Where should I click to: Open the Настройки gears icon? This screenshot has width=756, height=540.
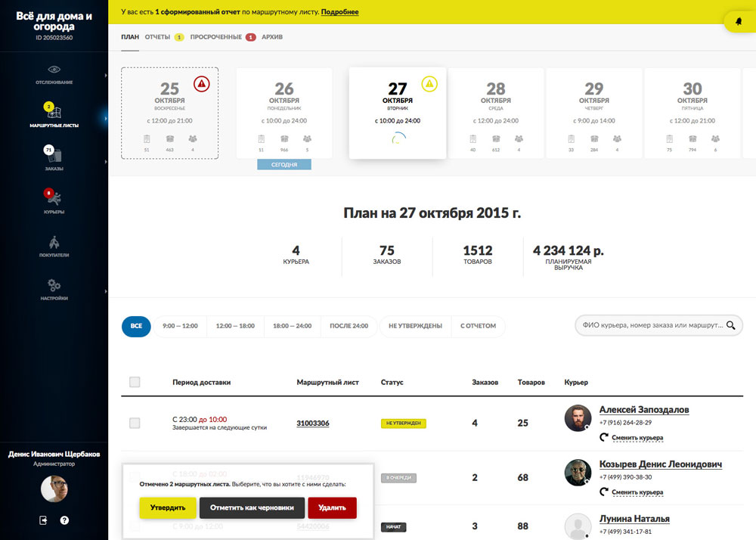tap(54, 285)
